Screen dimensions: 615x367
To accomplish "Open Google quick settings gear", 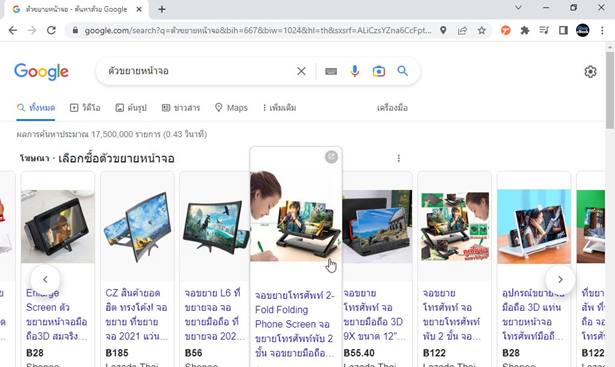I will click(590, 72).
